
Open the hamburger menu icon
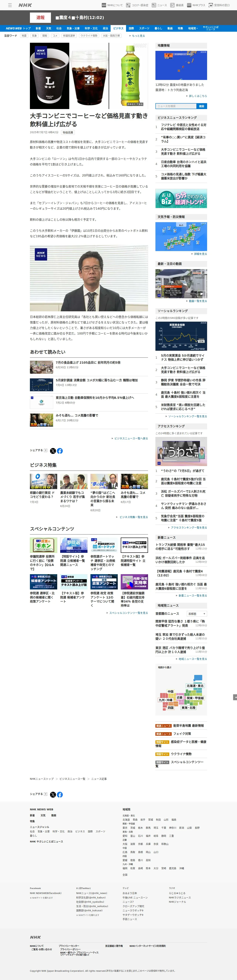(10, 5)
